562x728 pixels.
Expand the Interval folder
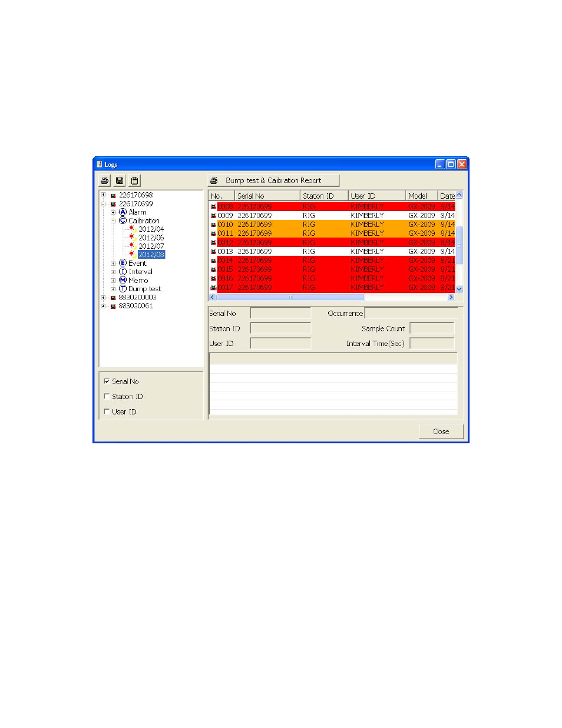pos(114,272)
